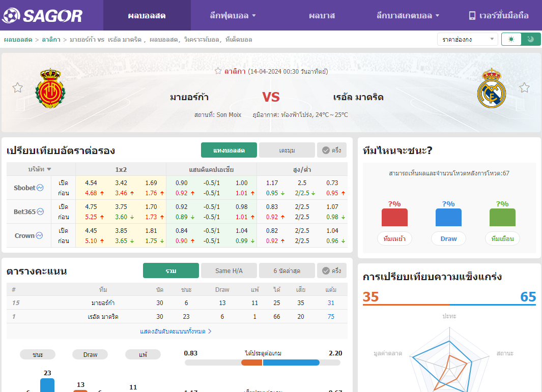The width and height of the screenshot is (542, 392).
Task: Vote for Draw
Action: click(x=448, y=238)
